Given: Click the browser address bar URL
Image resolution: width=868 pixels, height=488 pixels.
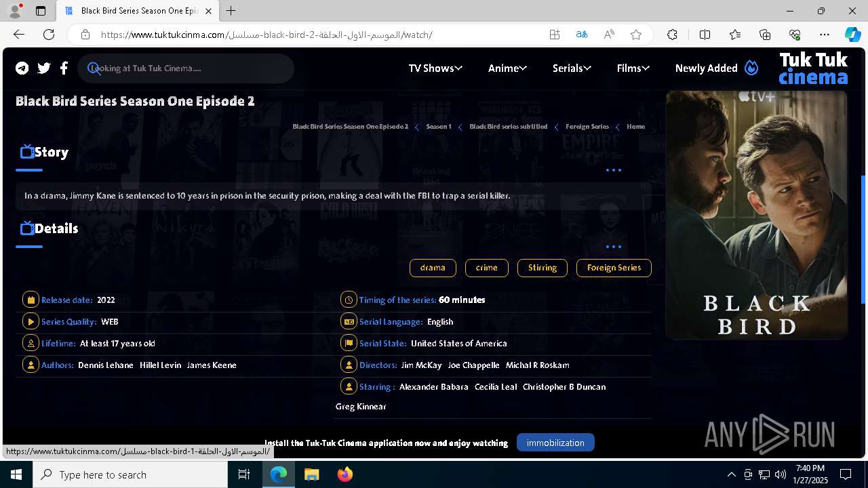Looking at the screenshot, I should click(267, 35).
